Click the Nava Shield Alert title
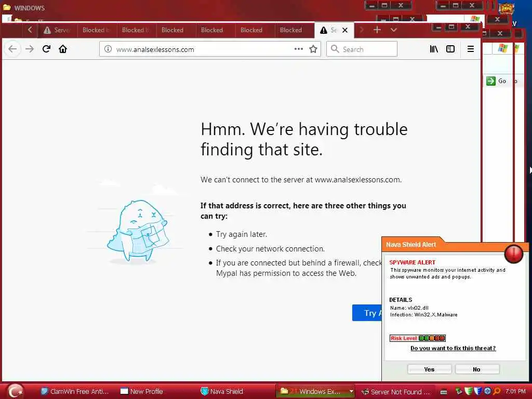 (x=411, y=245)
